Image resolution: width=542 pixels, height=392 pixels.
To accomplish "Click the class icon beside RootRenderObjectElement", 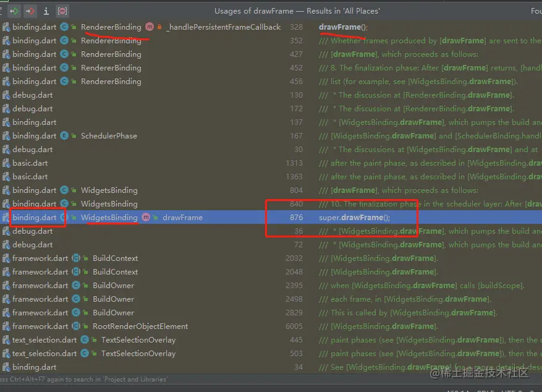I will pos(76,326).
